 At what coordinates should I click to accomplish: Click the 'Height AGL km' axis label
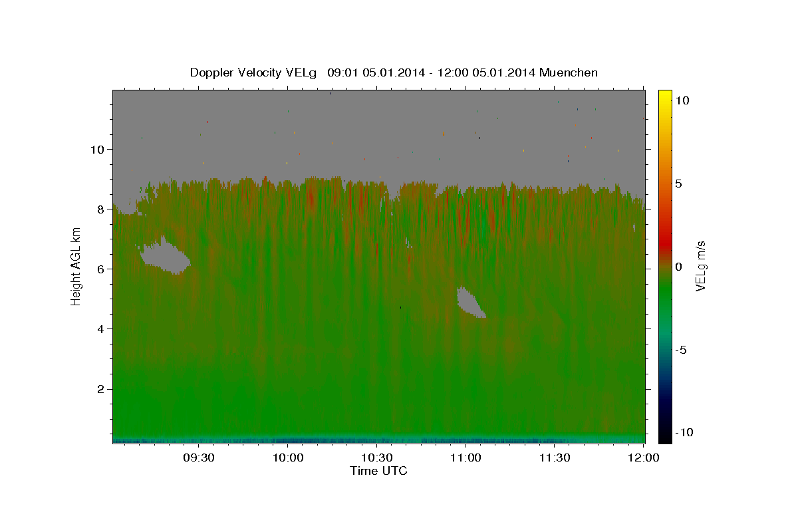76,265
